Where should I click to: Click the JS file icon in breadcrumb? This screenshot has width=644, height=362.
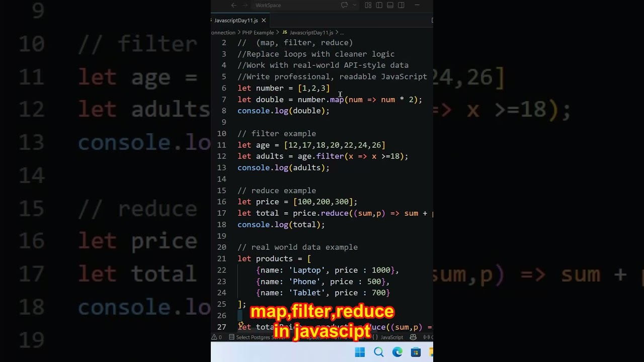(x=285, y=32)
